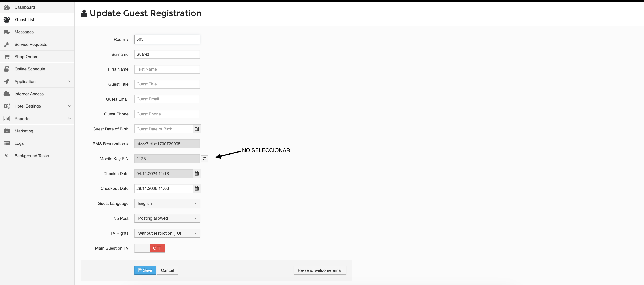Click the Messages speech bubbles icon
The image size is (644, 285).
[7, 32]
